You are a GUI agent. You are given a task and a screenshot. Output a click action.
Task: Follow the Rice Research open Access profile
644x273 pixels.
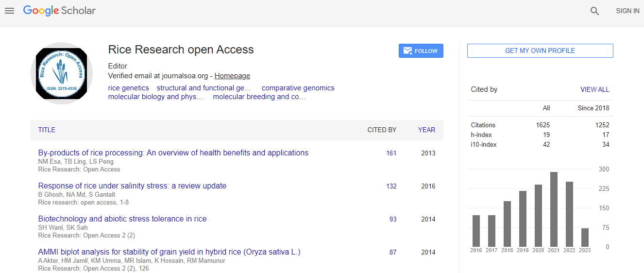click(x=421, y=51)
